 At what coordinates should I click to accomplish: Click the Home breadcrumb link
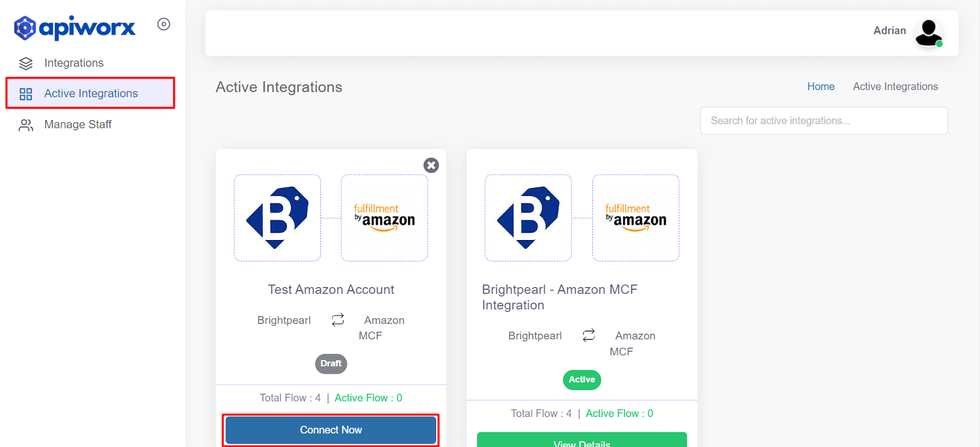point(821,86)
